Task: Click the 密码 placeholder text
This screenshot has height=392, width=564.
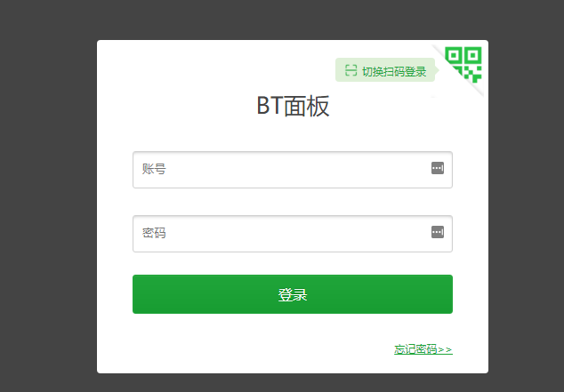Action: click(154, 233)
